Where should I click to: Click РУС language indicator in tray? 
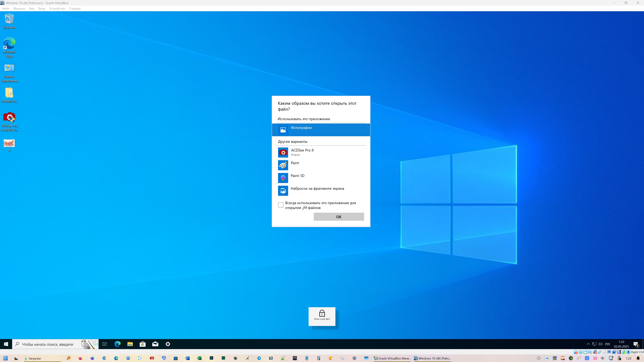608,344
